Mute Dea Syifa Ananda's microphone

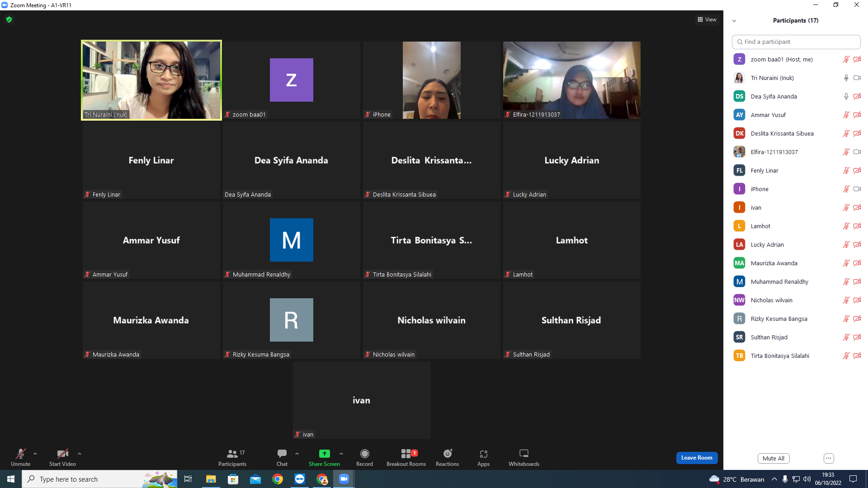coord(846,96)
